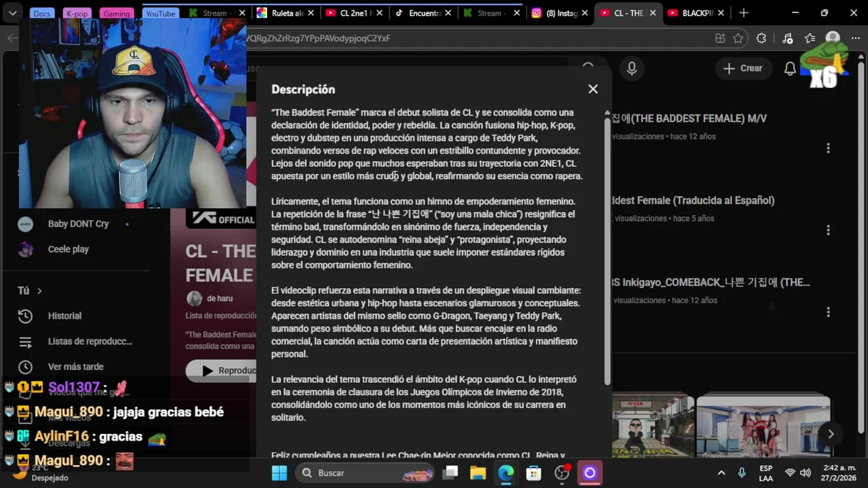Open the Read aloud icon in toolbar
Image resolution: width=868 pixels, height=488 pixels.
(x=787, y=39)
